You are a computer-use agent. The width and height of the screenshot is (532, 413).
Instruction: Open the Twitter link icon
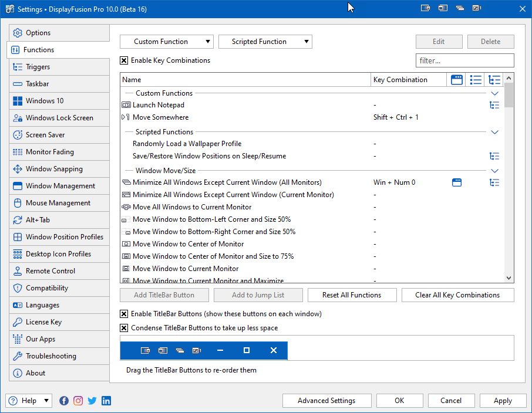92,401
